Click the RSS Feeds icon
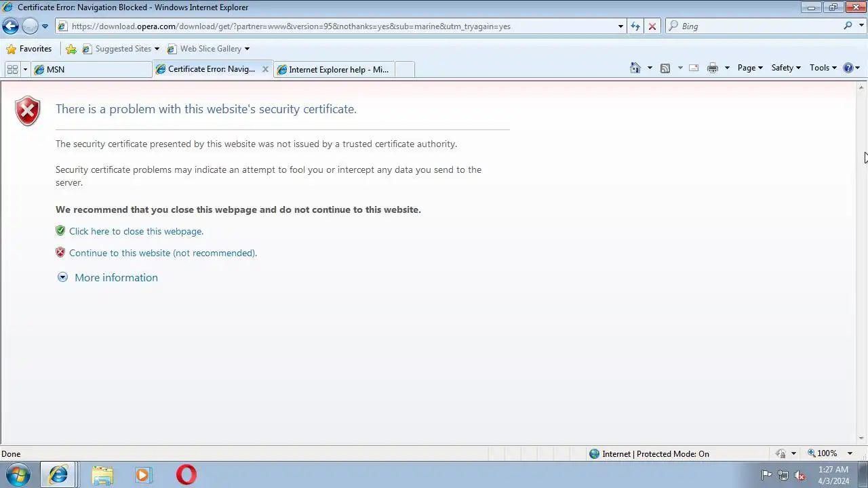The image size is (868, 488). [665, 68]
